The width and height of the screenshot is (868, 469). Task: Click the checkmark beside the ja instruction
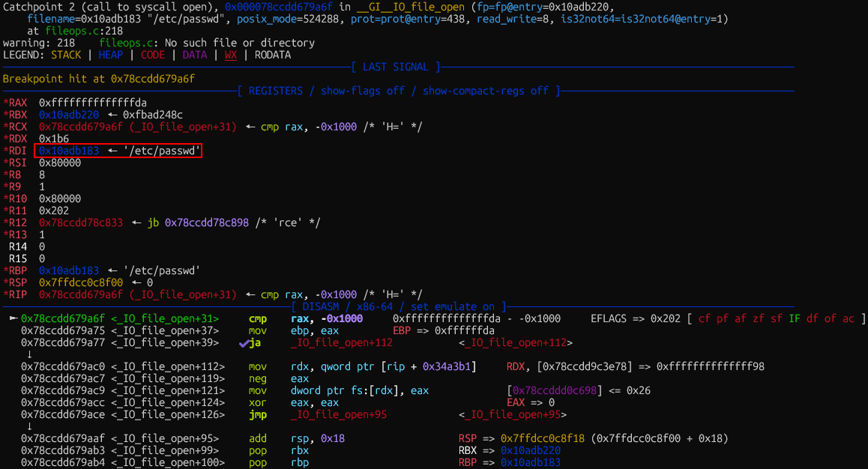(x=244, y=343)
